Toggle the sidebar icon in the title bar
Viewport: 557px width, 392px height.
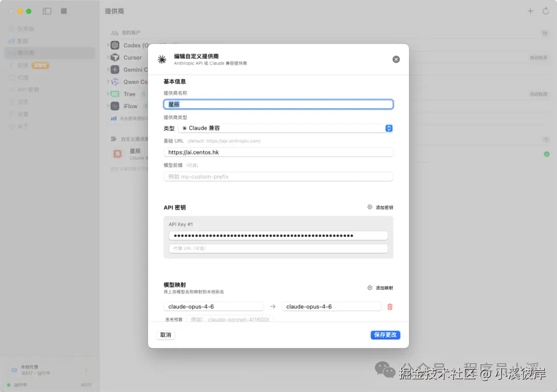point(47,11)
